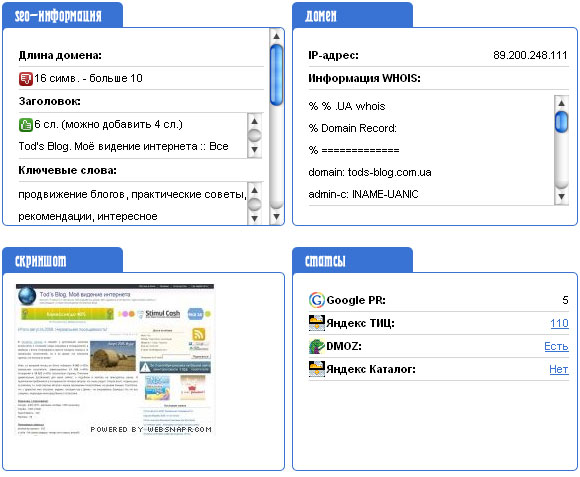Select the статсы tab header
Image resolution: width=580 pixels, height=477 pixels.
[352, 260]
